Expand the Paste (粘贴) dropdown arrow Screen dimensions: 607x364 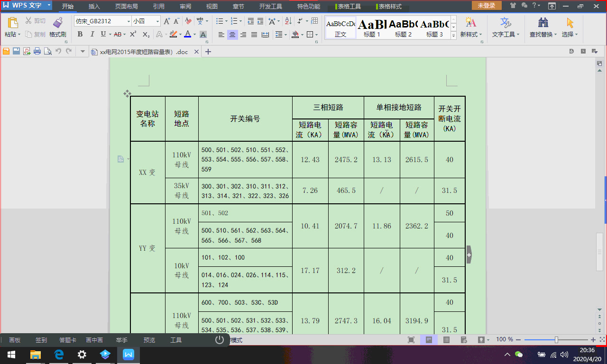(19, 35)
